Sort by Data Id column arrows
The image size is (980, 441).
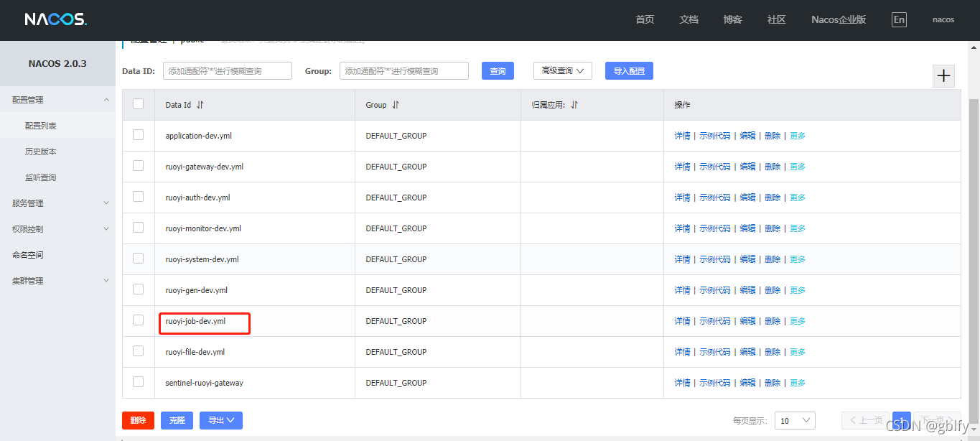point(200,105)
